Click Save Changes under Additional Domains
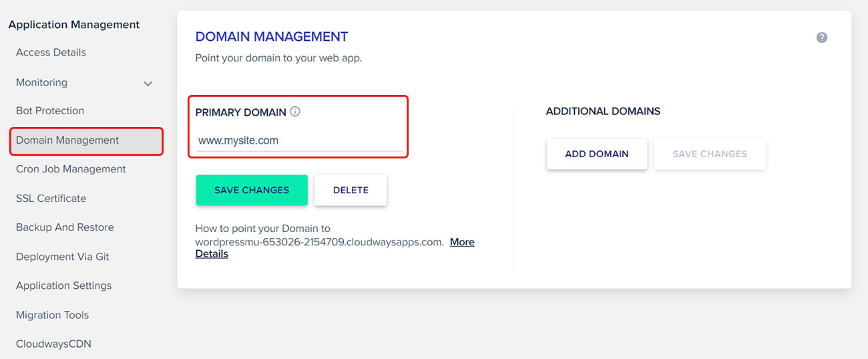 (x=709, y=154)
